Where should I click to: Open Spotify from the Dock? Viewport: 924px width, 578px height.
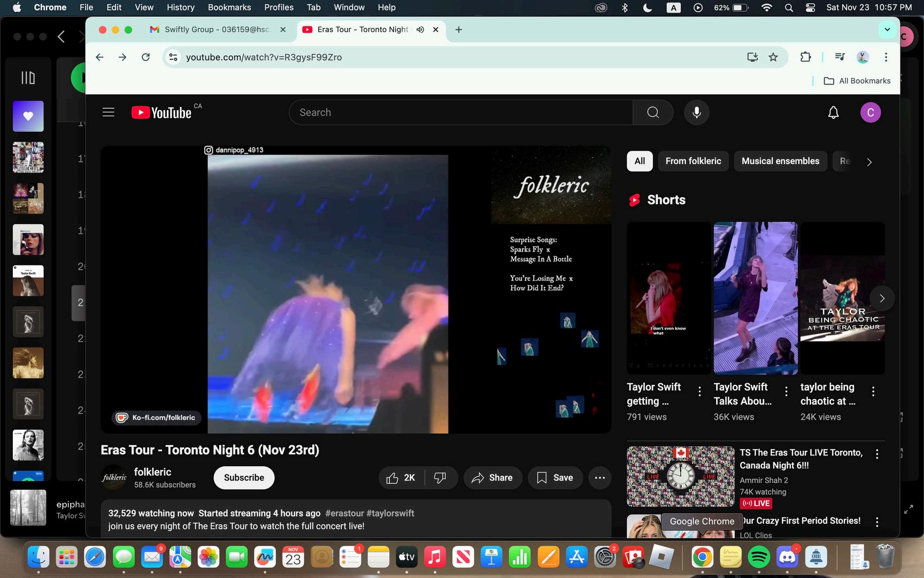pos(759,558)
